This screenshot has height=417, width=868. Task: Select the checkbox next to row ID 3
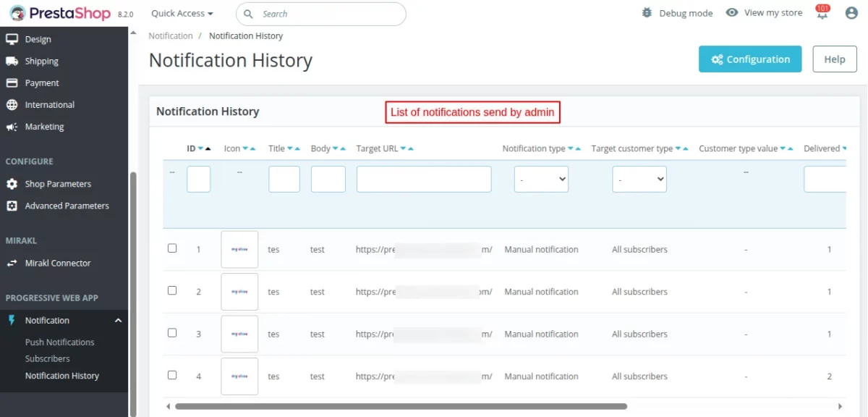[x=172, y=332]
